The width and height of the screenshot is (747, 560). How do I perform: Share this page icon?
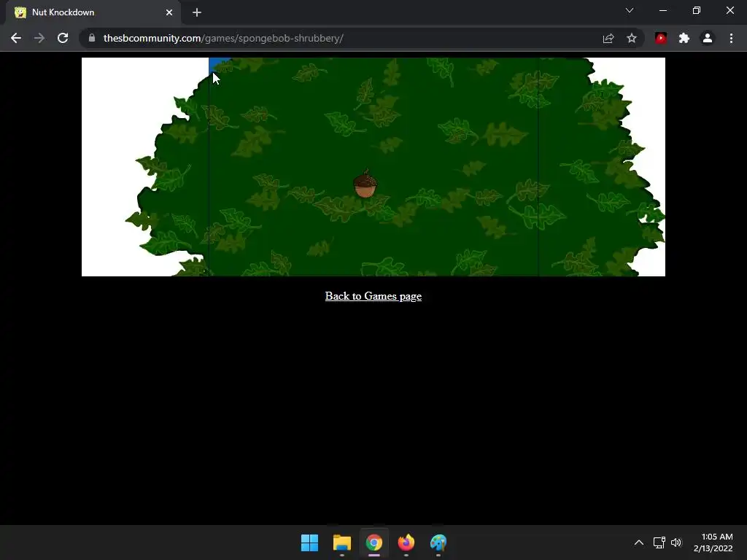608,38
